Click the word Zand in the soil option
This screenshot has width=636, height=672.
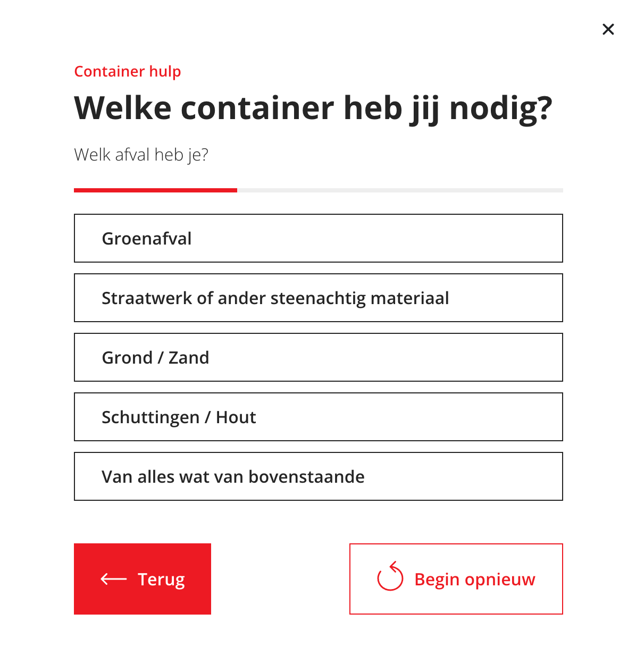(x=189, y=358)
